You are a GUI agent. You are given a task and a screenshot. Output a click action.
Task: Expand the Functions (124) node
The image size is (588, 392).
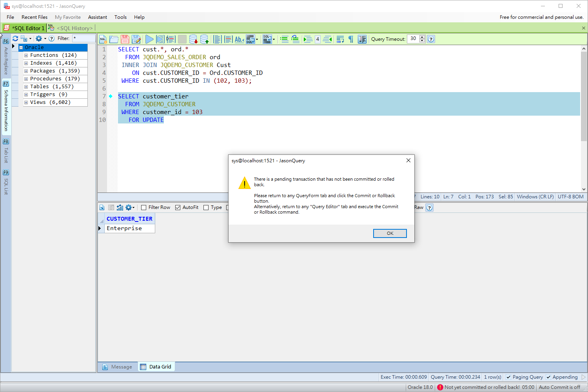point(26,55)
